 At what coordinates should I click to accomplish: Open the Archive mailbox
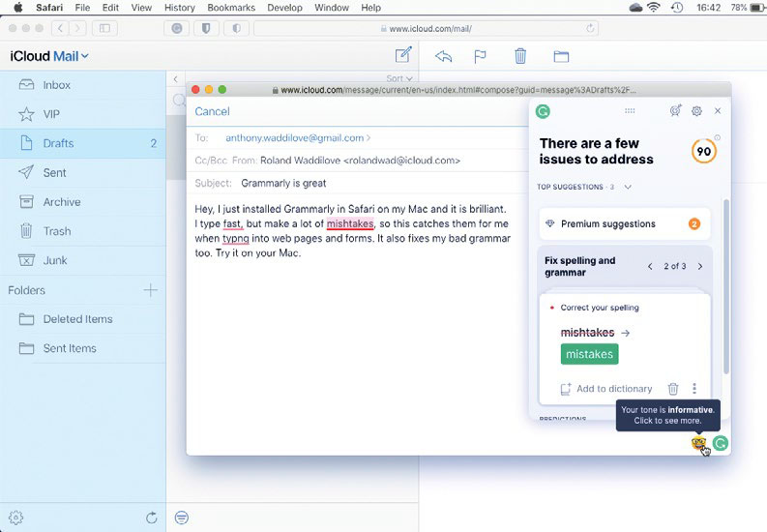pyautogui.click(x=82, y=202)
